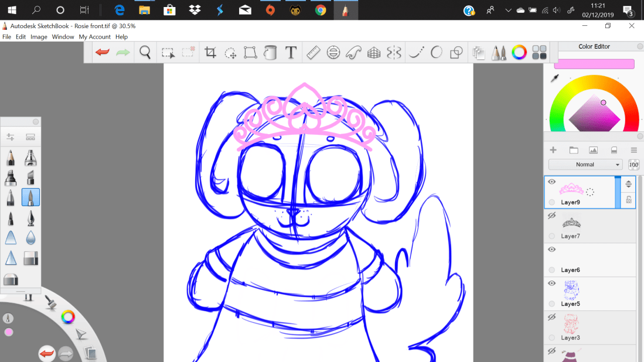The width and height of the screenshot is (644, 362).
Task: Select the Crop tool in the toolbar
Action: (x=210, y=53)
